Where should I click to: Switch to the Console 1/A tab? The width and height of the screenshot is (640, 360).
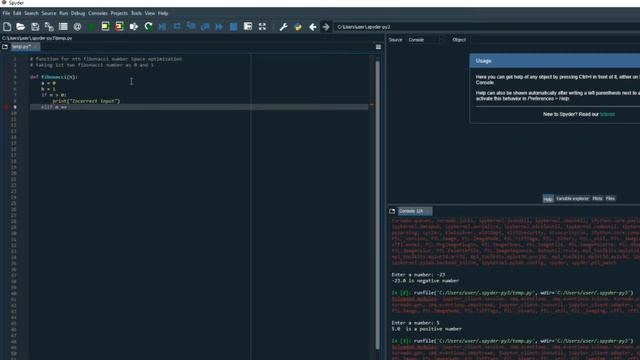415,211
